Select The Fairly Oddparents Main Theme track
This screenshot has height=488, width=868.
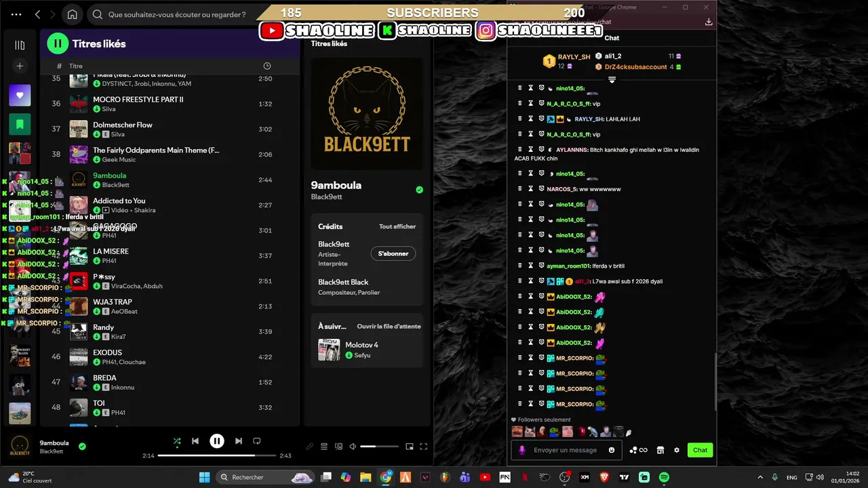point(170,155)
